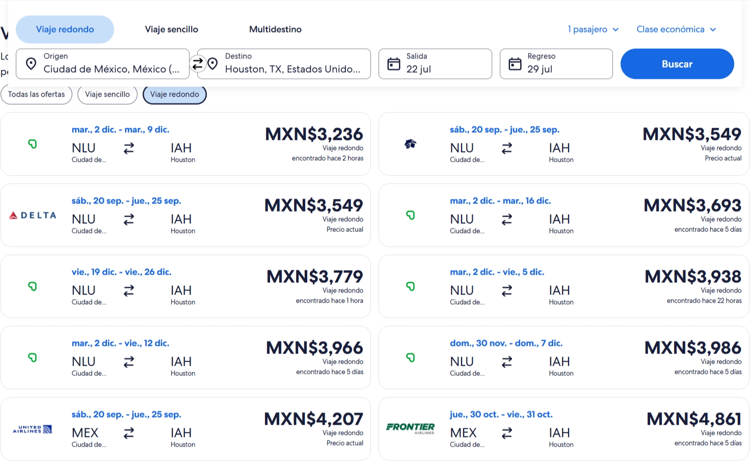
Task: Expand the Clase económica dropdown
Action: 676,29
